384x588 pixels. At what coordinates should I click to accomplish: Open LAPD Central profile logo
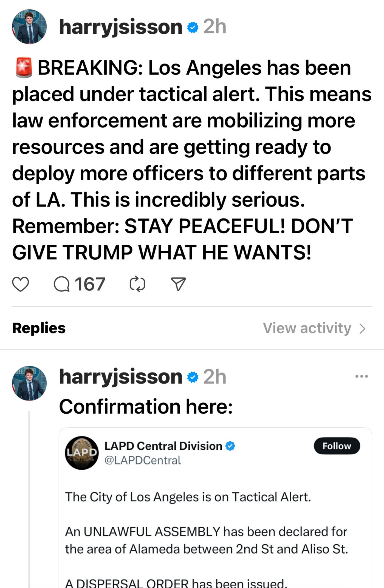click(82, 453)
